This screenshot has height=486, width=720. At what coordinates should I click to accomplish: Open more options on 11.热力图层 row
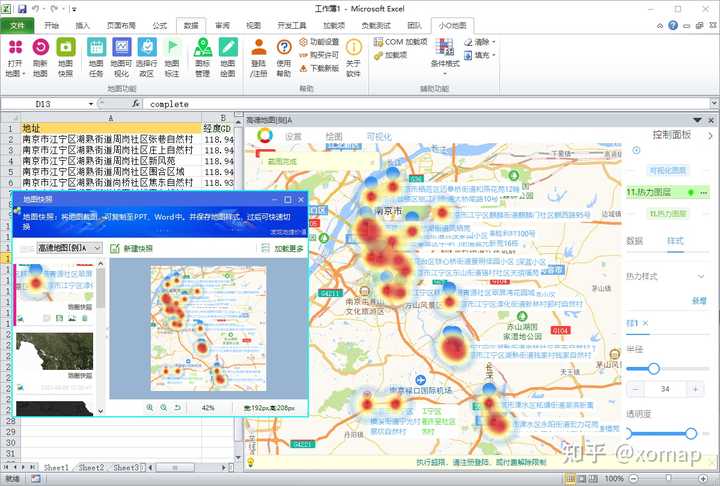703,192
